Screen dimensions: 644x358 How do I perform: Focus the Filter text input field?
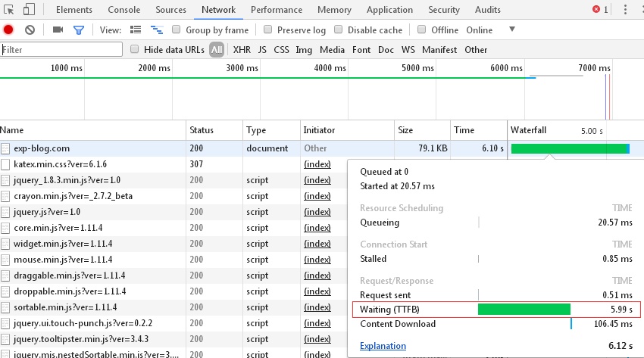(x=61, y=50)
